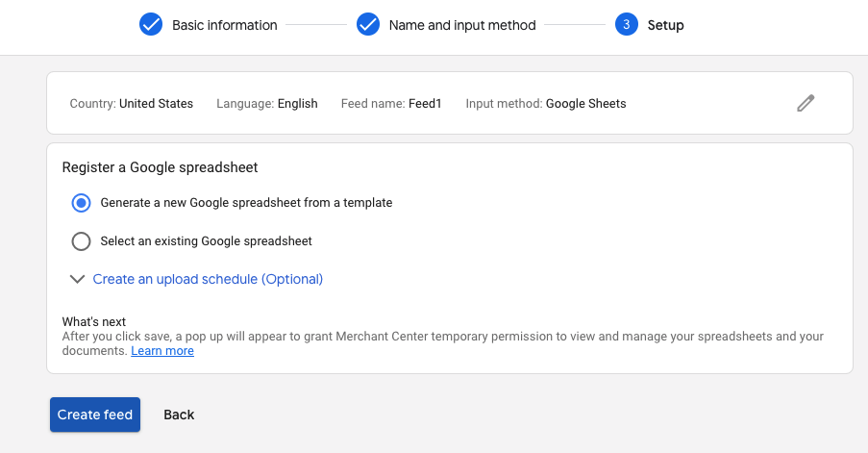Open the Learn more link
Viewport: 868px width, 453px height.
coord(162,350)
